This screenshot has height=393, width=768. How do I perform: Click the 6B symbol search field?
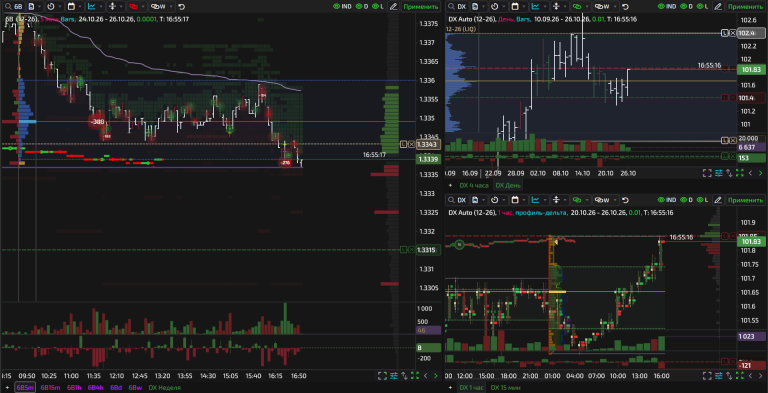(14, 6)
